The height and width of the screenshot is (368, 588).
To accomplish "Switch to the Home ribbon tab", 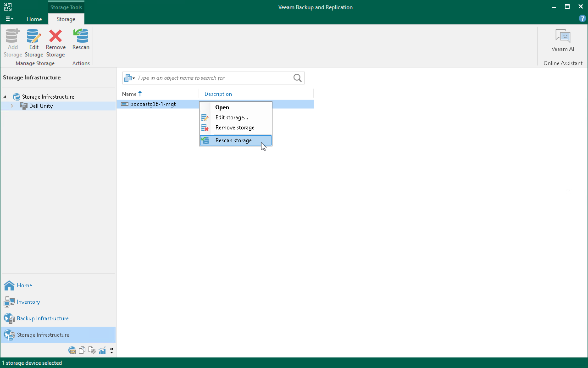I will tap(34, 19).
